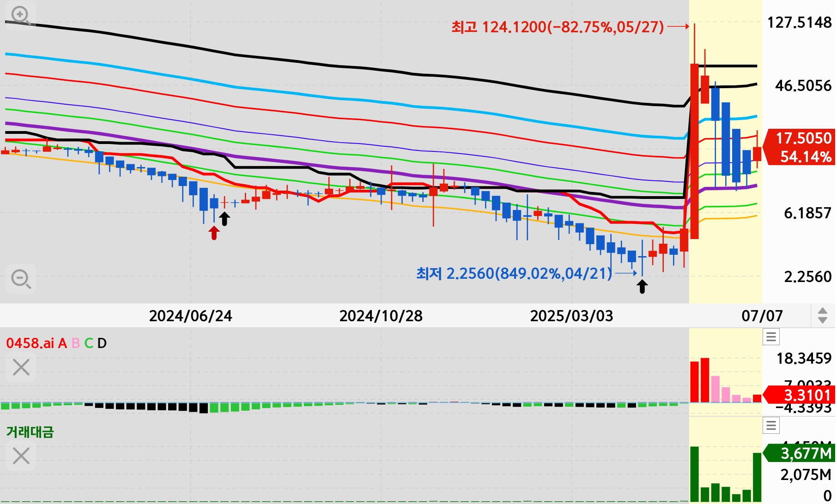Click the 54.14% change value tag
The image size is (837, 504).
pos(806,157)
